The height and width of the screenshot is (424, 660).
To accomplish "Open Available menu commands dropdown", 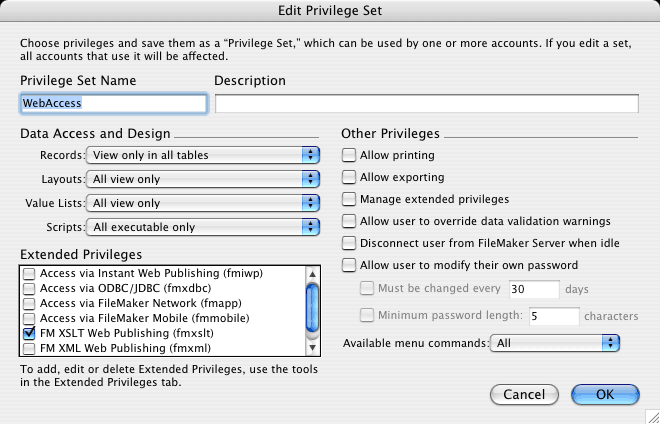I will tap(555, 343).
